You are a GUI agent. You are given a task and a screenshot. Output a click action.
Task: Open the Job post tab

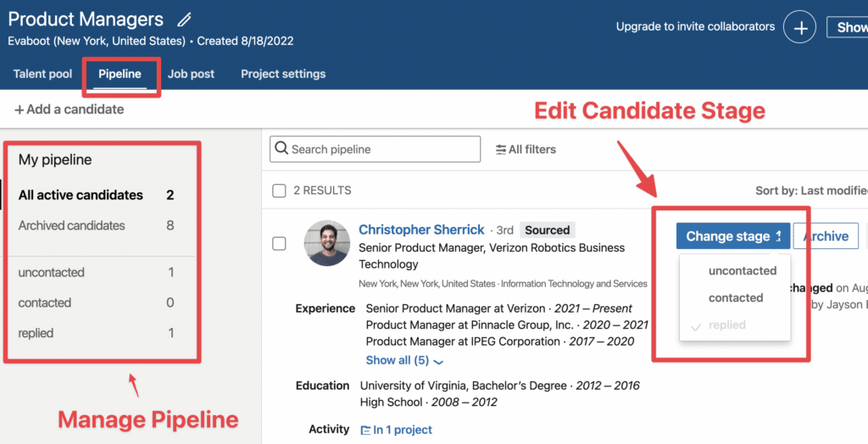tap(191, 75)
